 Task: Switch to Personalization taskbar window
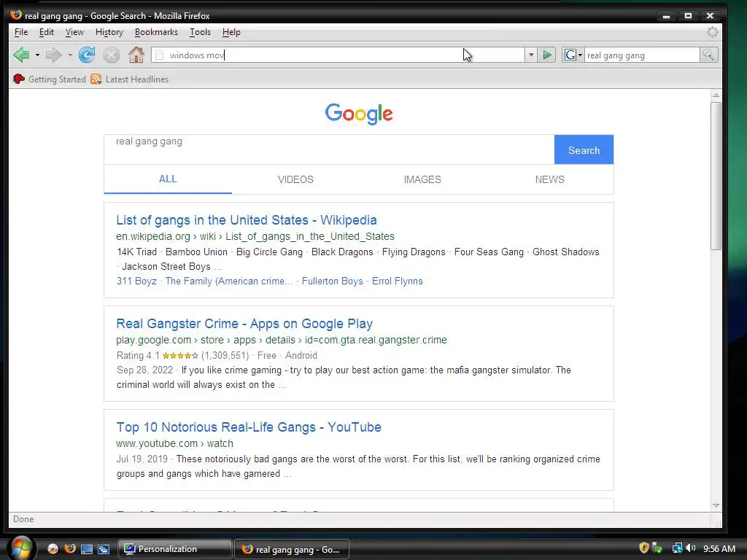click(174, 549)
